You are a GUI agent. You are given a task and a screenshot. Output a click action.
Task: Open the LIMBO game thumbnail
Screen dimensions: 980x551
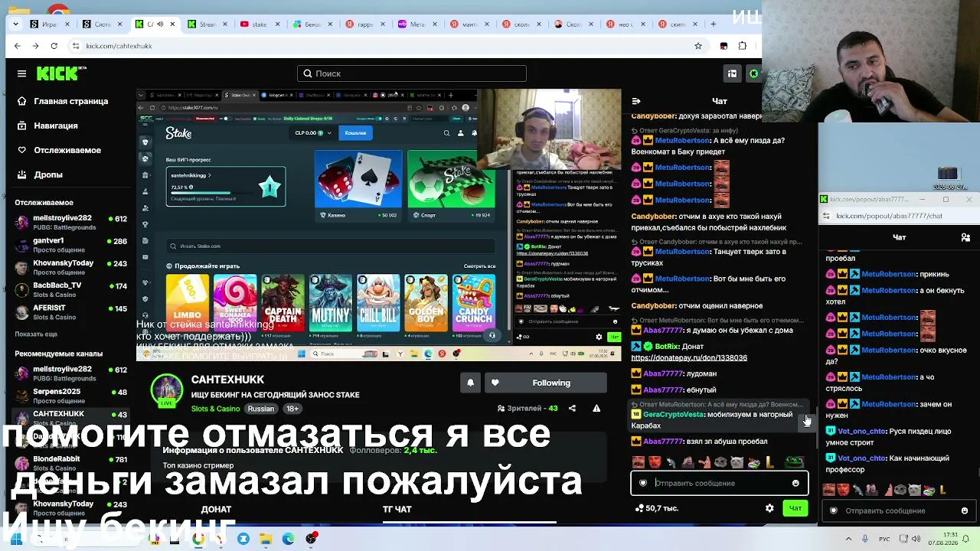pyautogui.click(x=187, y=303)
